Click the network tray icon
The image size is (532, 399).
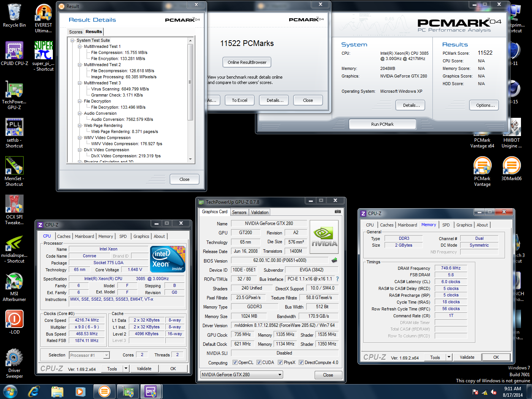(484, 392)
